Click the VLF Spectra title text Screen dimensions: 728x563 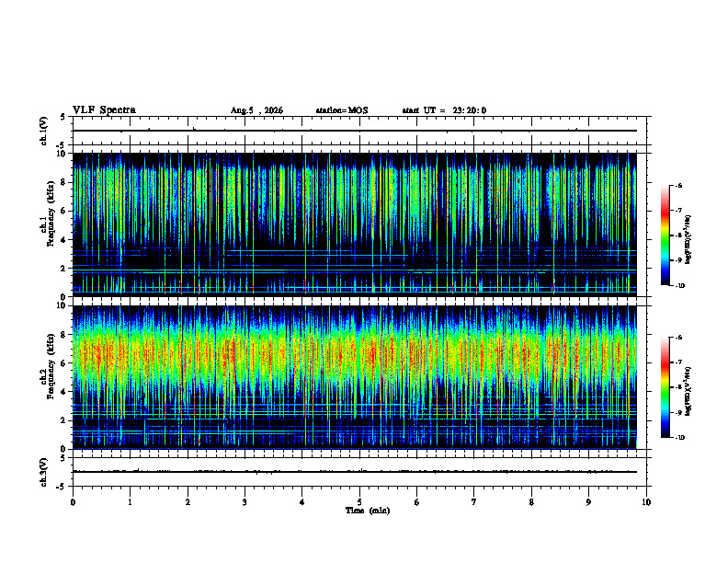pos(104,110)
